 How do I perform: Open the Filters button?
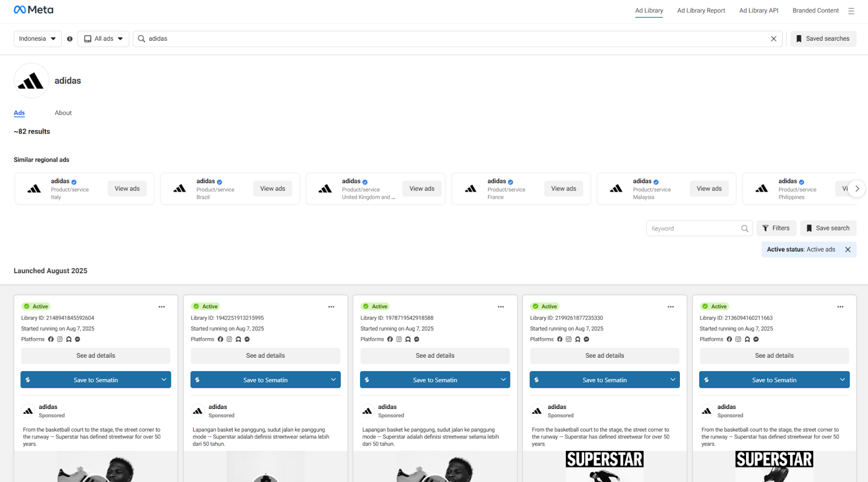point(776,229)
